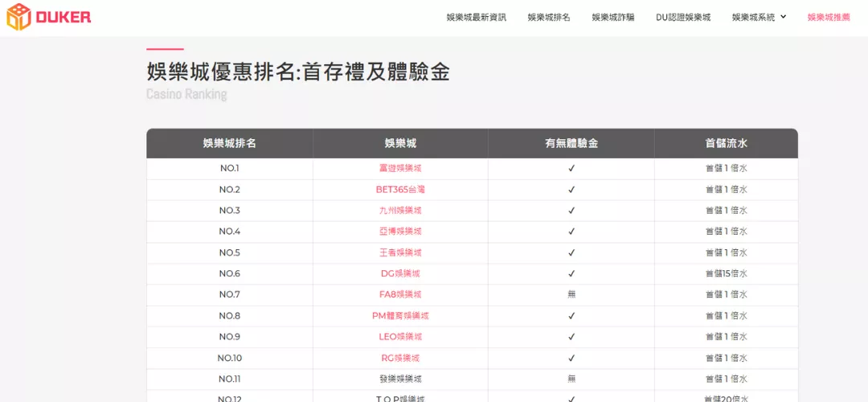Screen dimensions: 868x402
Task: Click the heading 娛樂城優惠排名:首存禮及體驗金
Action: 298,72
